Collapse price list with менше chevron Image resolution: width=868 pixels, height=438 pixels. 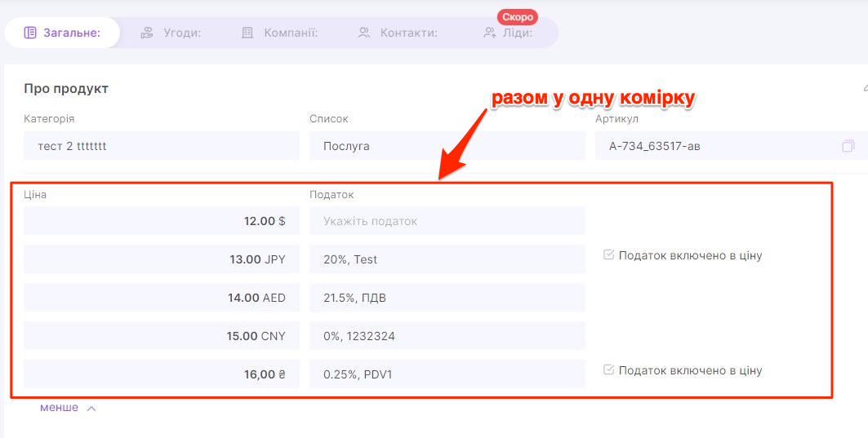coord(91,409)
